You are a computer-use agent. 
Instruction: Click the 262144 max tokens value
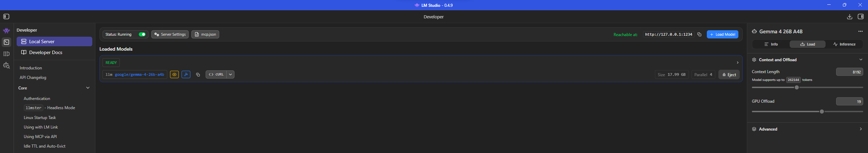(793, 80)
